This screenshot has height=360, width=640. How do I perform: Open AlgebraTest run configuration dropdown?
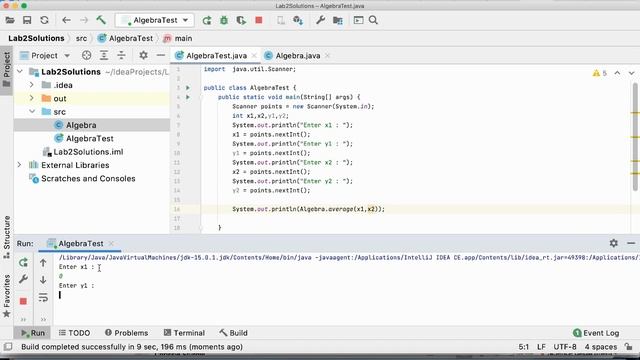tap(155, 20)
